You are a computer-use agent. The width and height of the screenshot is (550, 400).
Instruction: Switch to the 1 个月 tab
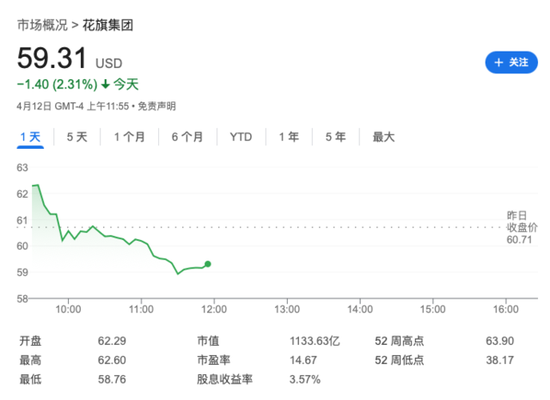pyautogui.click(x=129, y=137)
